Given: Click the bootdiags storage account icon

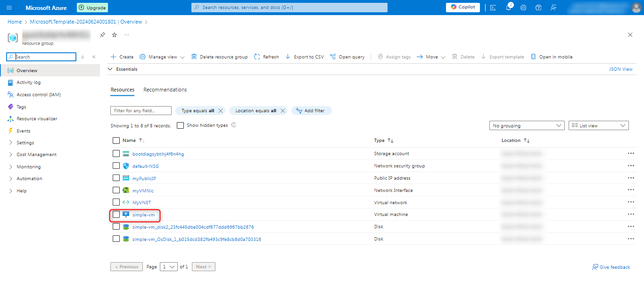Looking at the screenshot, I should [126, 154].
